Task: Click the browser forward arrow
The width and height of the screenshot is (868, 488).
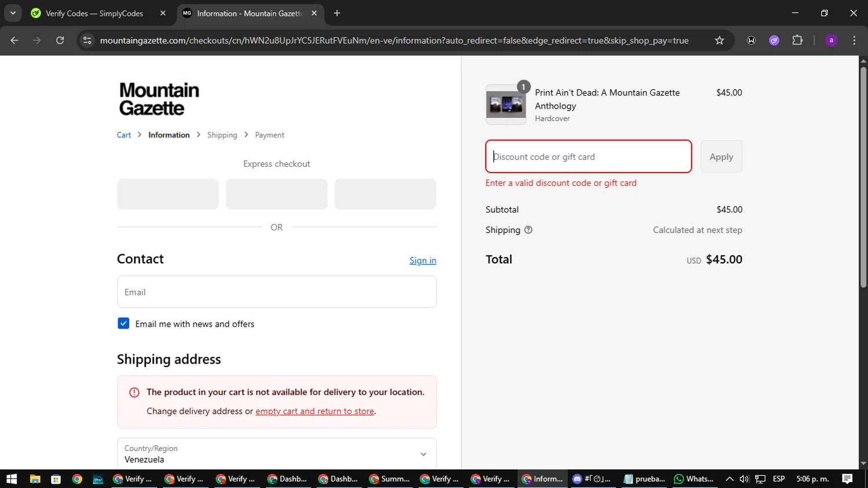Action: [37, 41]
